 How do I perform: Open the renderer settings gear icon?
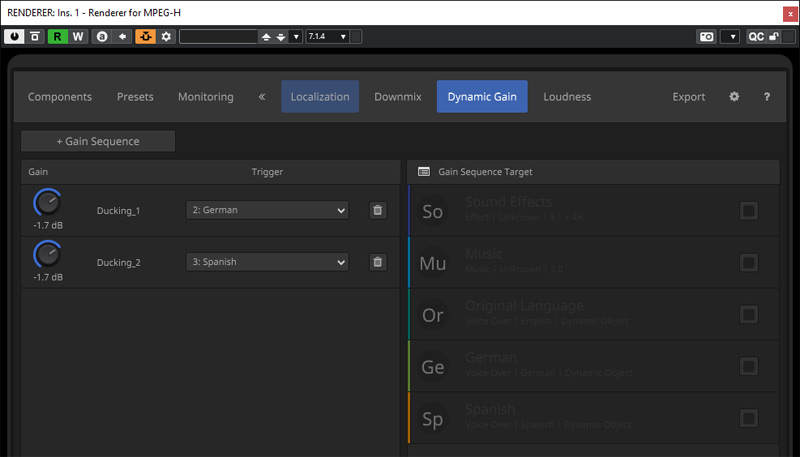pyautogui.click(x=734, y=97)
